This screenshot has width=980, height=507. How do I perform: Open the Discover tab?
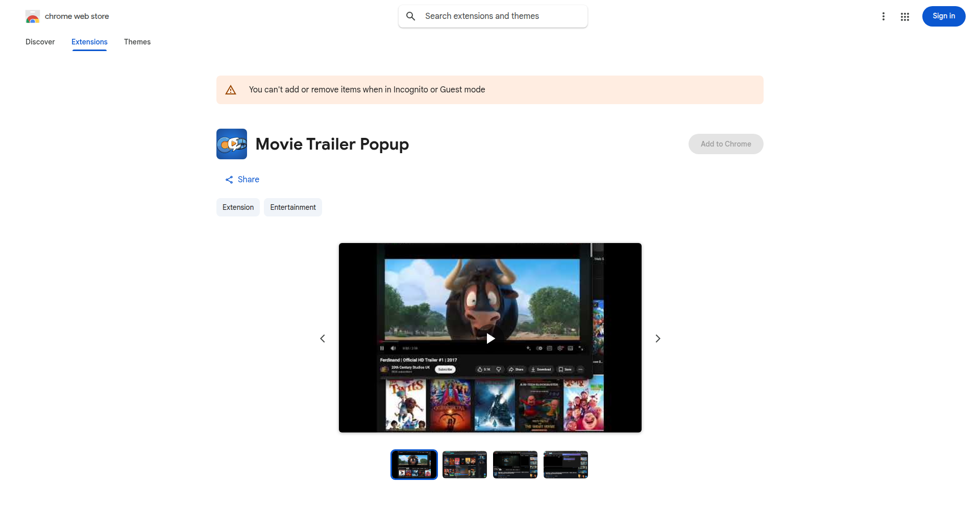click(x=40, y=42)
